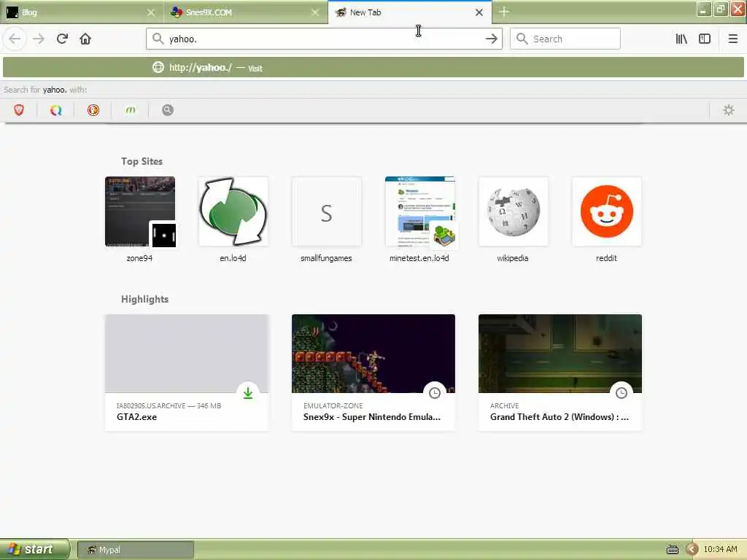Click the keyboard icon in system tray
The image size is (747, 560).
tap(672, 550)
